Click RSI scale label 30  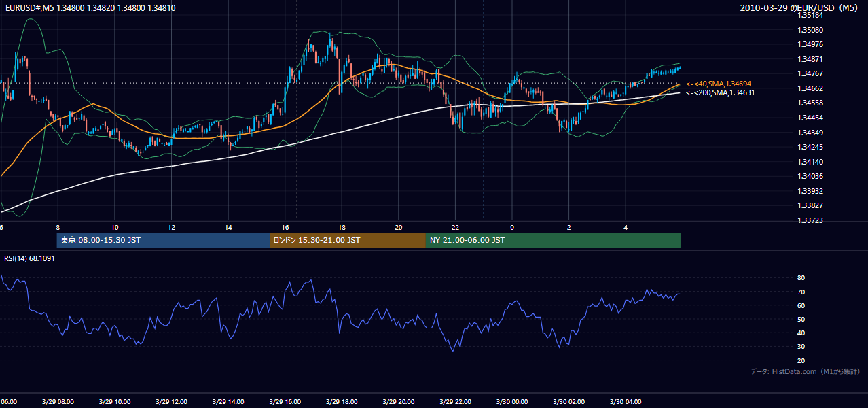(x=801, y=347)
